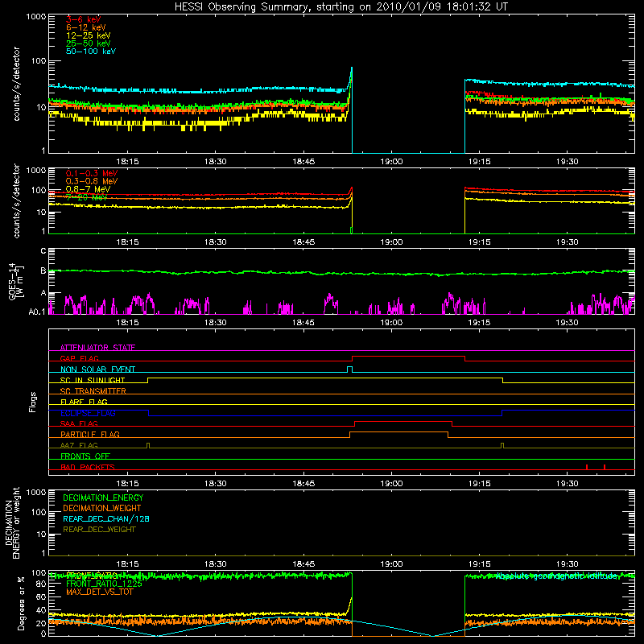The image size is (644, 644).
Task: Select the PARTICLE_FLAG label
Action: (x=90, y=434)
